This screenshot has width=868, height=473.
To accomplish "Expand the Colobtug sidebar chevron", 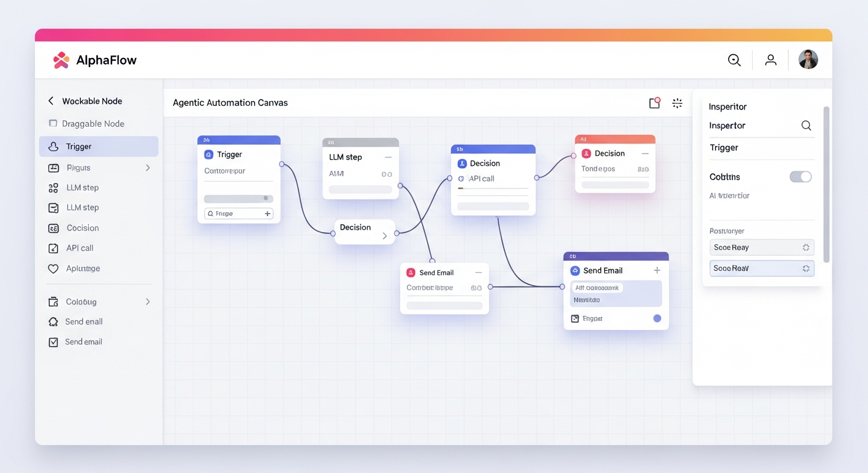I will (148, 302).
